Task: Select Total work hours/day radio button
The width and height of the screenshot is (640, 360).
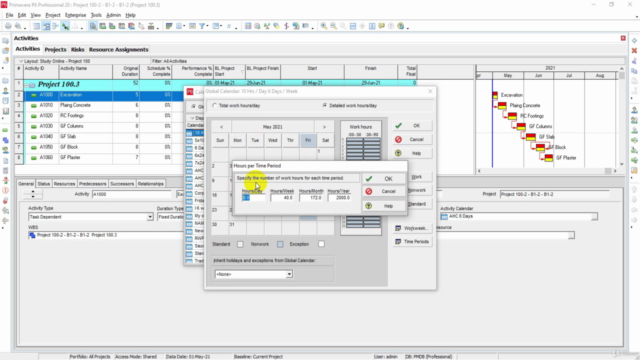Action: click(x=215, y=105)
